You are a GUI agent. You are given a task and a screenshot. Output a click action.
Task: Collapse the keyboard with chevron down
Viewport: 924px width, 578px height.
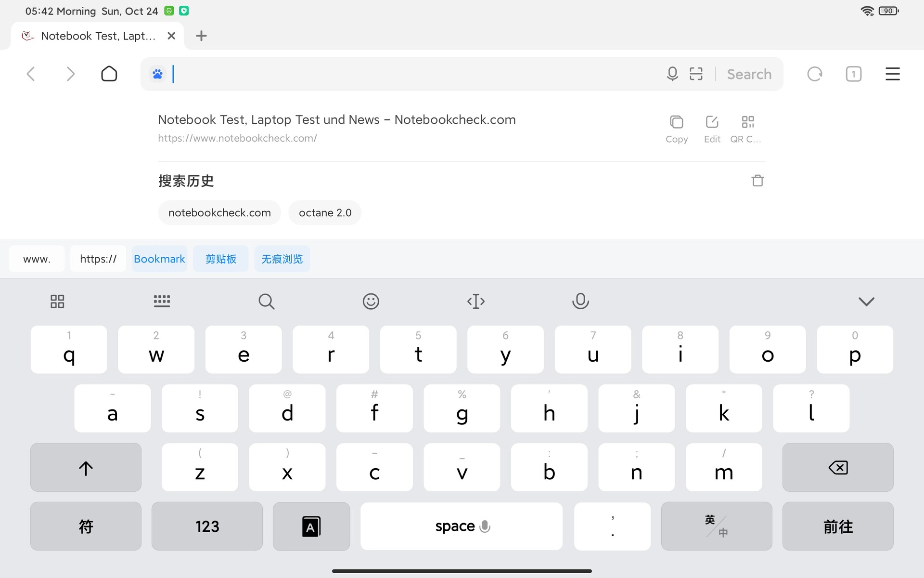pyautogui.click(x=866, y=302)
